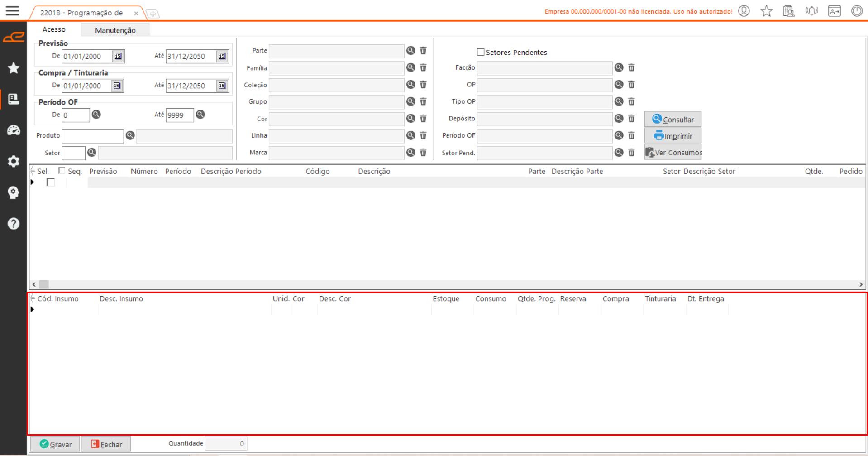Click the user profile icon in header

(x=744, y=11)
